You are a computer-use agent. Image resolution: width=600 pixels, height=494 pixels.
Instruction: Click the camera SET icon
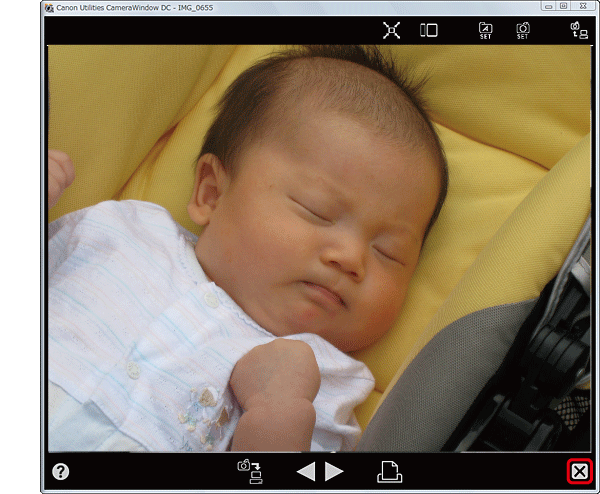523,30
